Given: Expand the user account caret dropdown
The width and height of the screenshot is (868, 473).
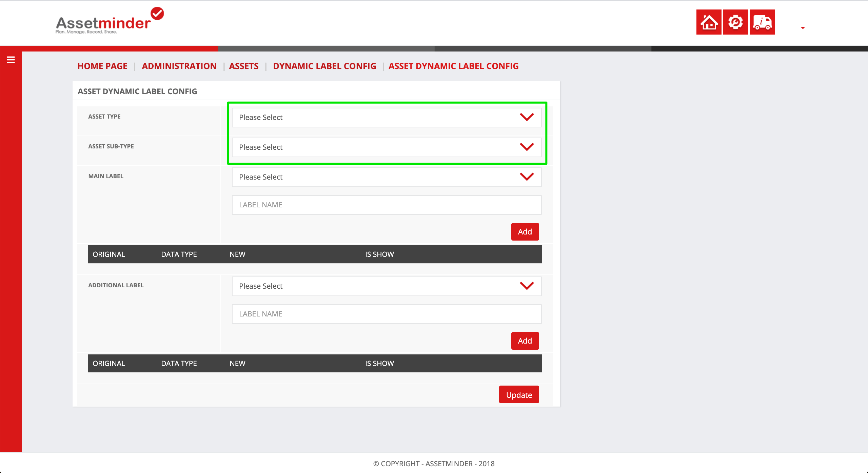Looking at the screenshot, I should click(x=803, y=28).
